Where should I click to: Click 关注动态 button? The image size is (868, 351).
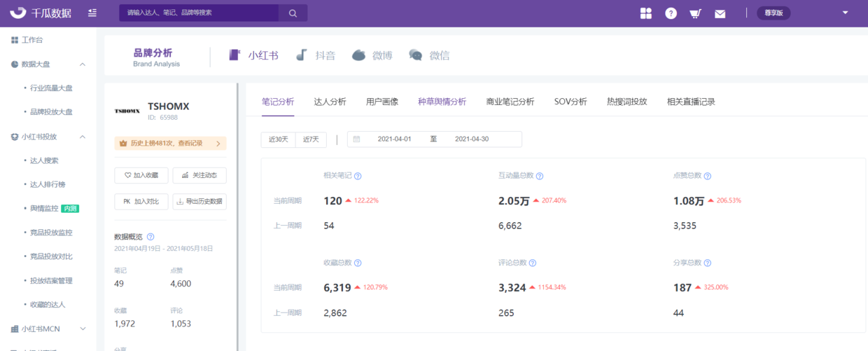click(199, 175)
